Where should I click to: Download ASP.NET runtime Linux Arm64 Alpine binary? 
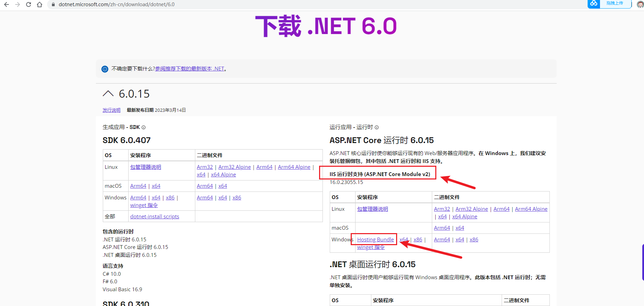tap(531, 209)
